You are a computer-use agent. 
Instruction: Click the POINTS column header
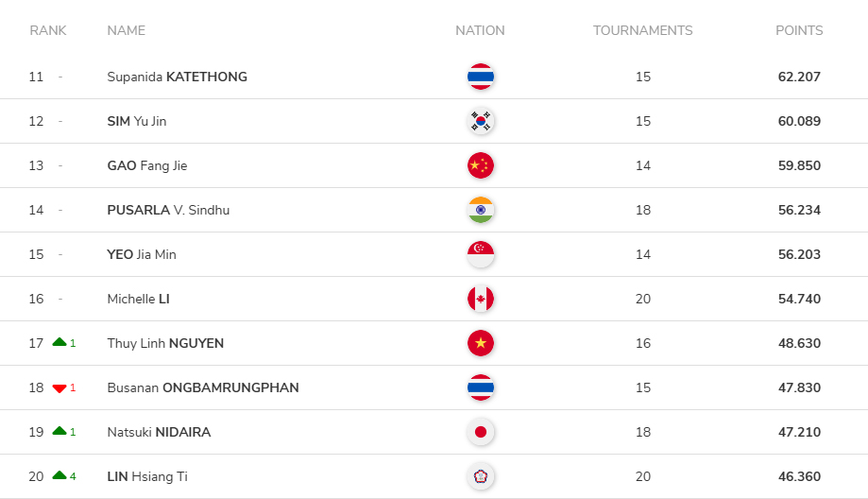[x=799, y=30]
